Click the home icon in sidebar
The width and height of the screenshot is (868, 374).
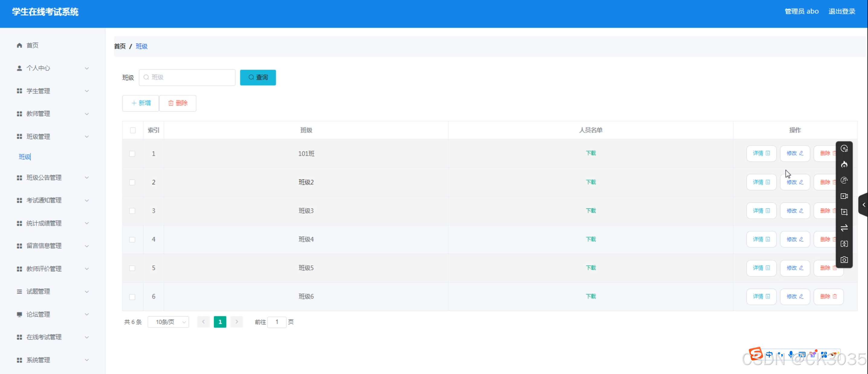pos(19,45)
